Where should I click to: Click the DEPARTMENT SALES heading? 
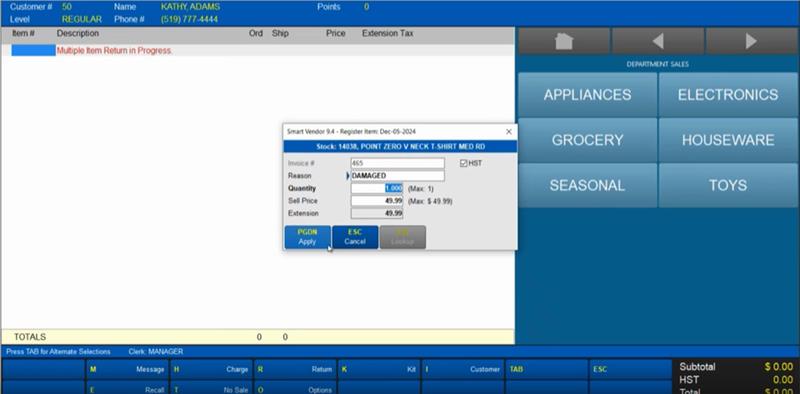pos(658,64)
